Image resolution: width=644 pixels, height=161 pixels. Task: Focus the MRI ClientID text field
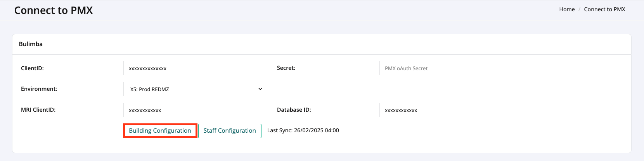(x=194, y=110)
